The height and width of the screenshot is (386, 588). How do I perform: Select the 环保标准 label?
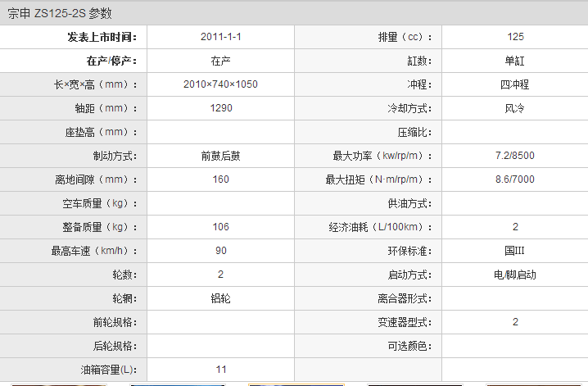pos(409,251)
